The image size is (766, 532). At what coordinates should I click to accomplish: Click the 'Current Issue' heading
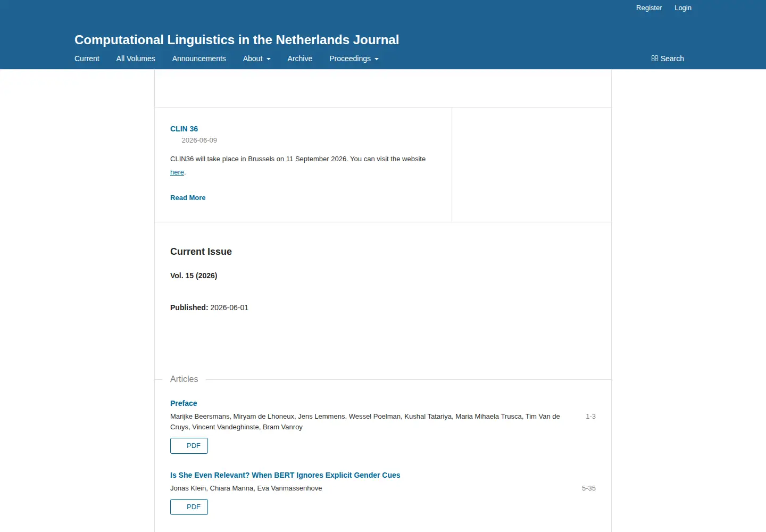coord(201,252)
